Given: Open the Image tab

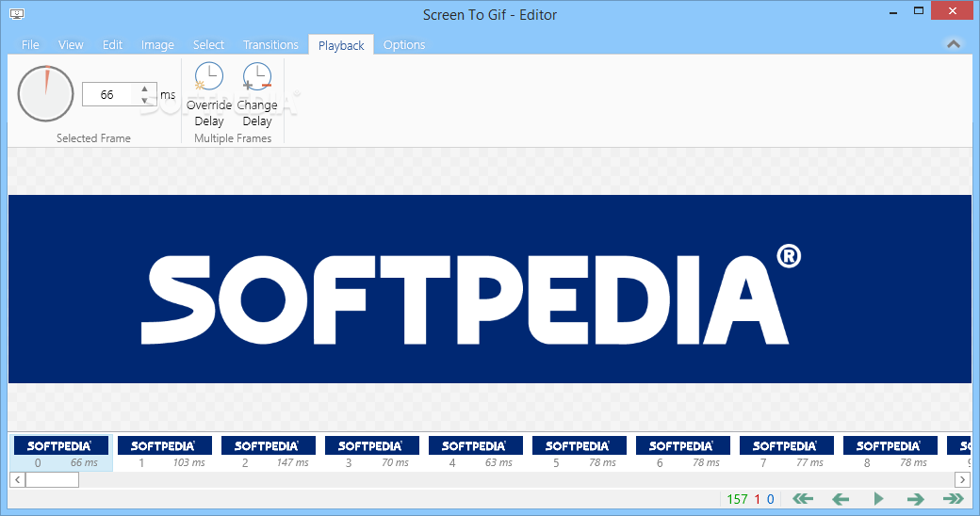Looking at the screenshot, I should pyautogui.click(x=157, y=44).
